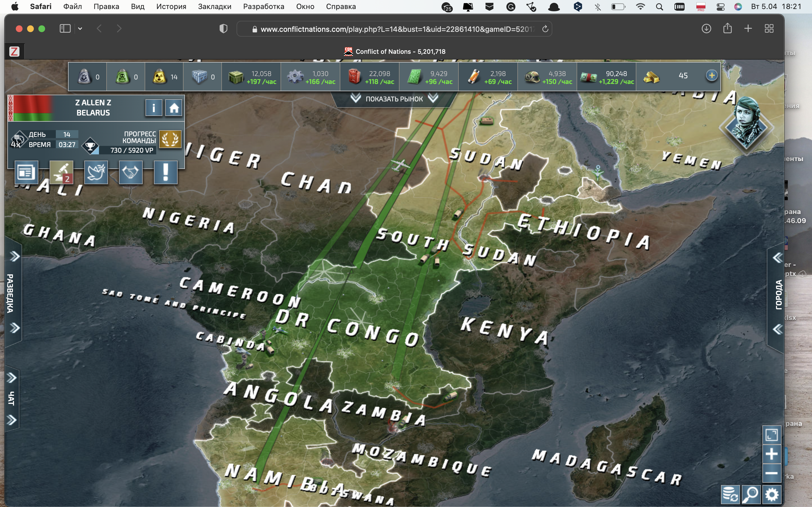
Task: Open diplomacy dove icon
Action: point(96,172)
